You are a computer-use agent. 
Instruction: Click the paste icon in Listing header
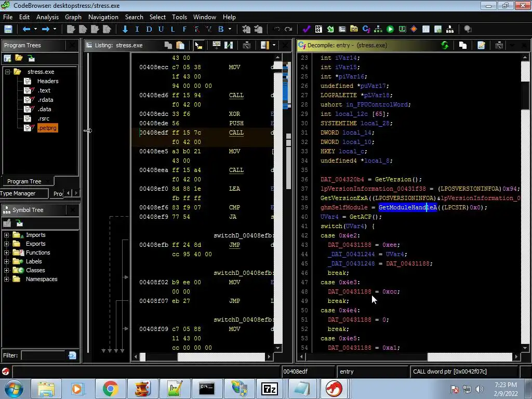click(180, 45)
